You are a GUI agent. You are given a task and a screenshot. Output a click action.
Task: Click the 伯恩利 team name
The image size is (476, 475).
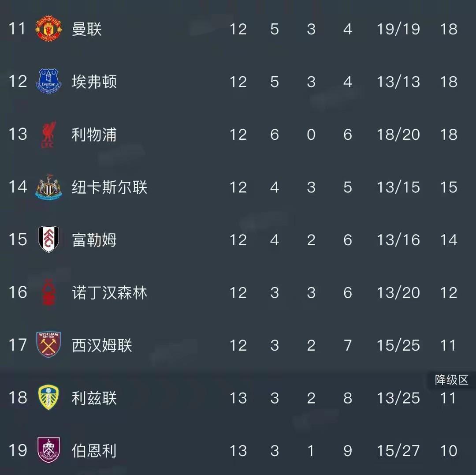pyautogui.click(x=94, y=450)
